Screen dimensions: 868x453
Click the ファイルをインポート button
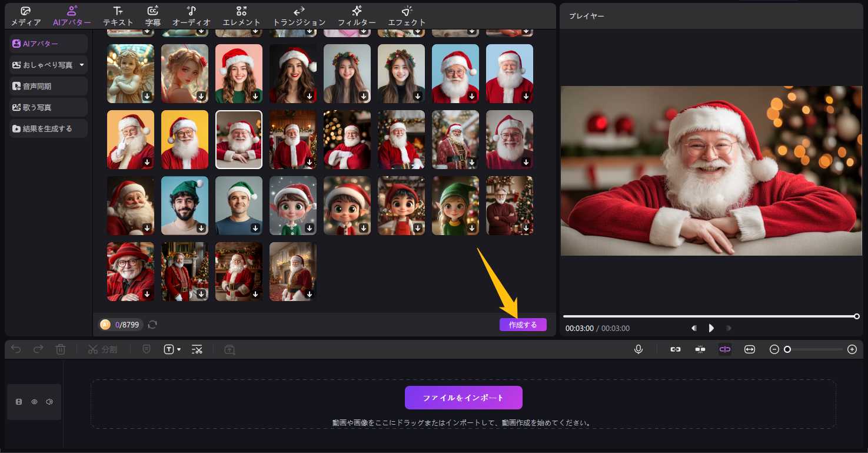tap(463, 398)
